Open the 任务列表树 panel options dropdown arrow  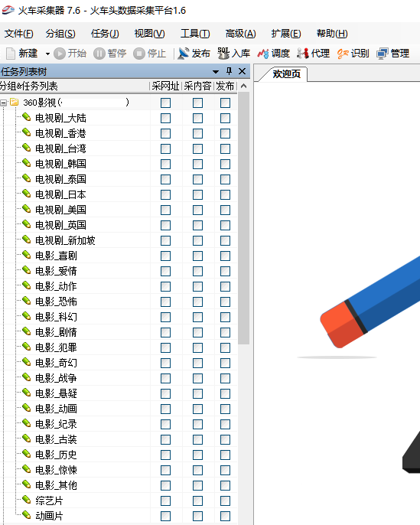tap(216, 71)
